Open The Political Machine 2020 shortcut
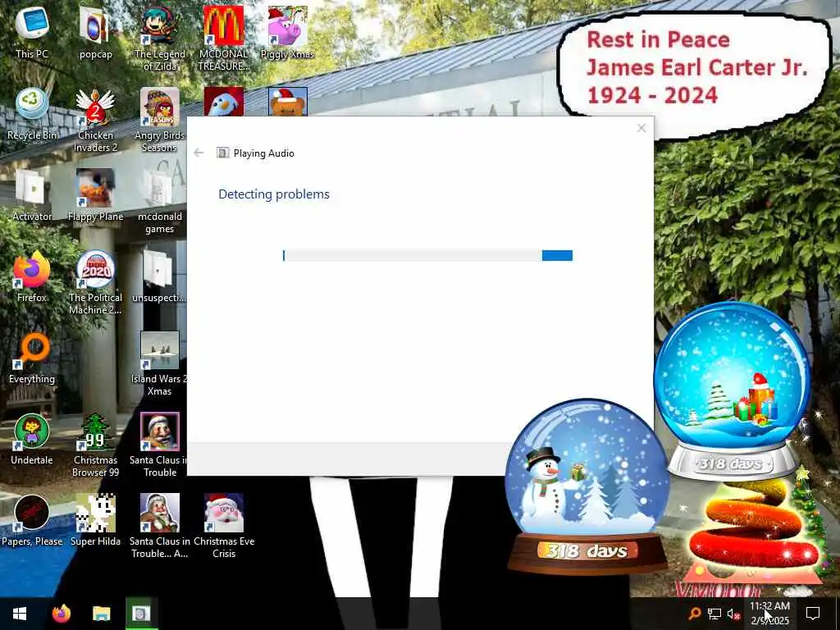Image resolution: width=840 pixels, height=630 pixels. pyautogui.click(x=95, y=282)
